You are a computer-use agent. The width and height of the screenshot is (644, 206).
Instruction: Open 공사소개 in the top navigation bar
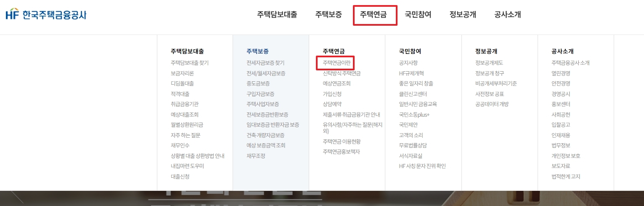click(508, 14)
